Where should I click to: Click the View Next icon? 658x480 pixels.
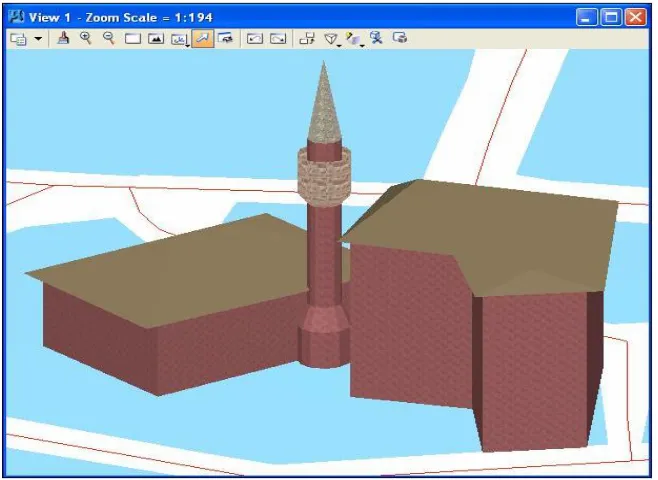(278, 39)
